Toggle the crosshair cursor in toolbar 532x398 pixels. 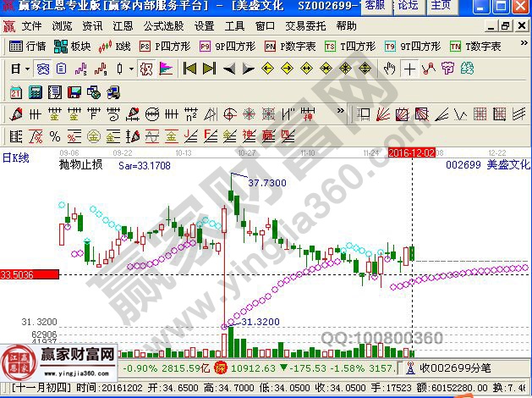(410, 69)
